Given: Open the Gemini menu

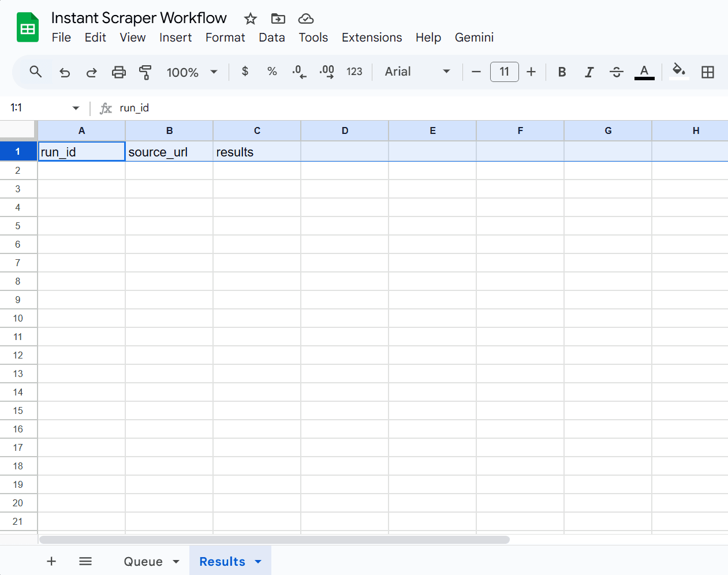Looking at the screenshot, I should [474, 38].
